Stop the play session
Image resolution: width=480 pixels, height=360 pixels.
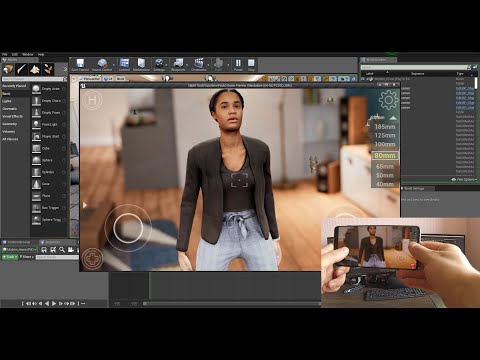(x=251, y=64)
